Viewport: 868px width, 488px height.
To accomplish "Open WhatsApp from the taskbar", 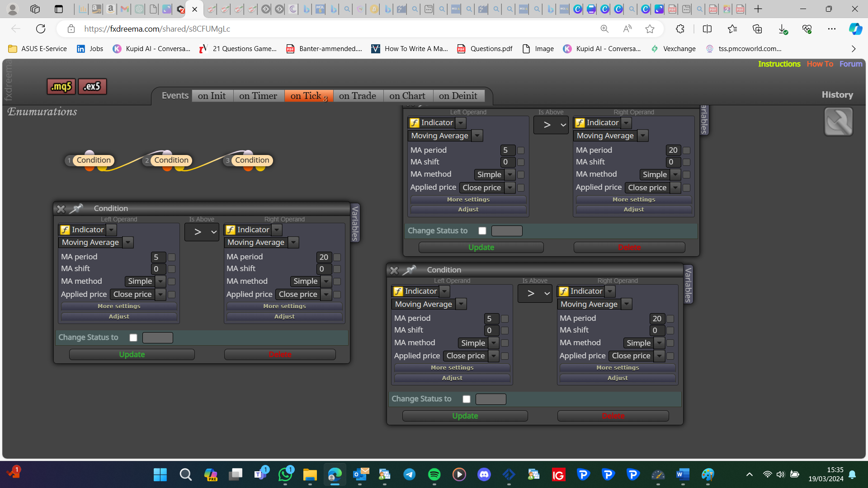I will point(285,474).
